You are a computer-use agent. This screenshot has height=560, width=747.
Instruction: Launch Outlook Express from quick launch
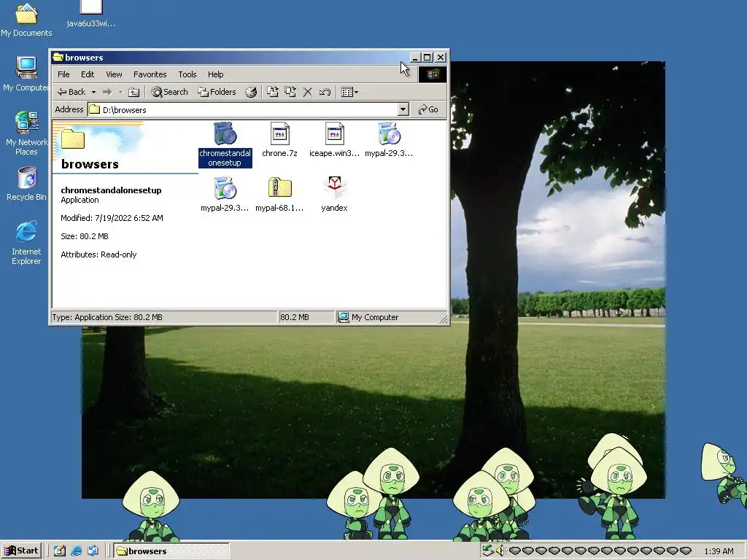93,551
